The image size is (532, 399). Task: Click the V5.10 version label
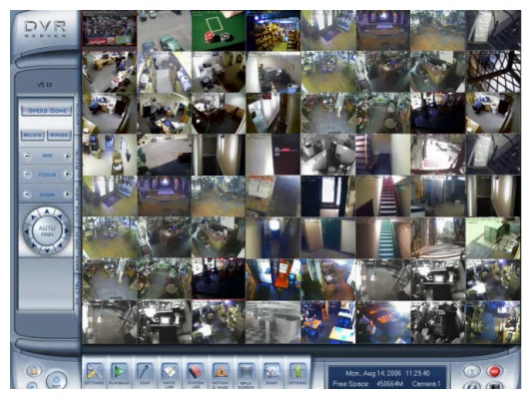pos(45,85)
